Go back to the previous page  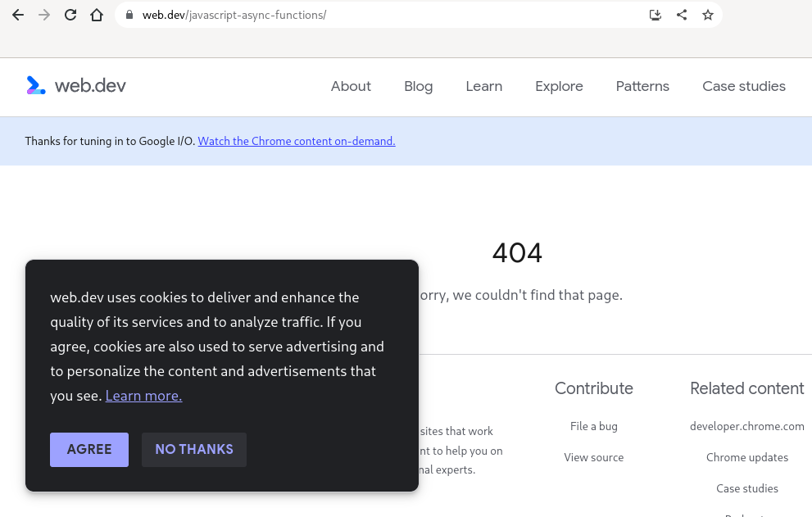pyautogui.click(x=17, y=14)
